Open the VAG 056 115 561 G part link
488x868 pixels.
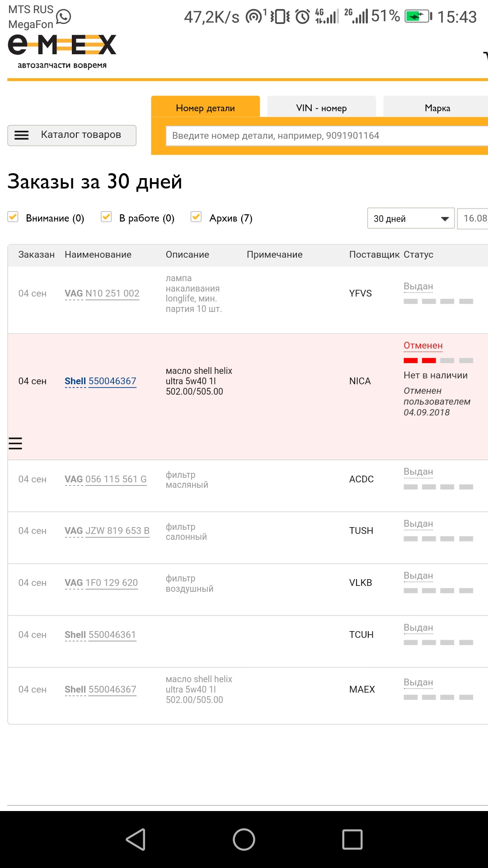point(106,479)
